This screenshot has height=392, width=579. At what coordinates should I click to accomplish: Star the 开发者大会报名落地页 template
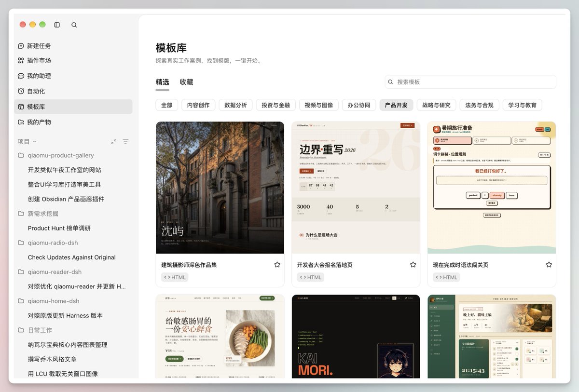[413, 265]
